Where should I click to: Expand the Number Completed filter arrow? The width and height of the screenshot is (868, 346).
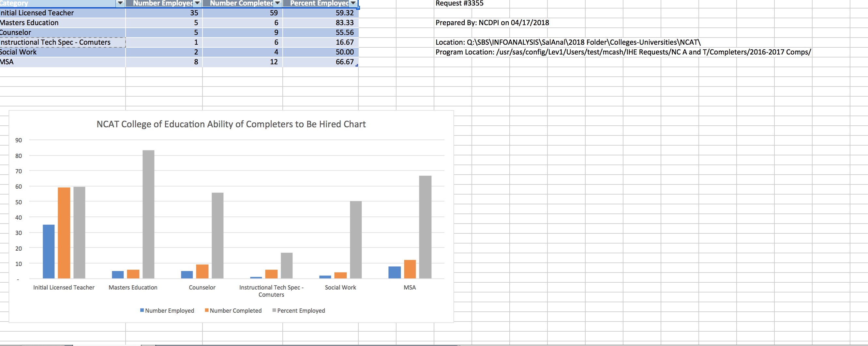click(277, 3)
